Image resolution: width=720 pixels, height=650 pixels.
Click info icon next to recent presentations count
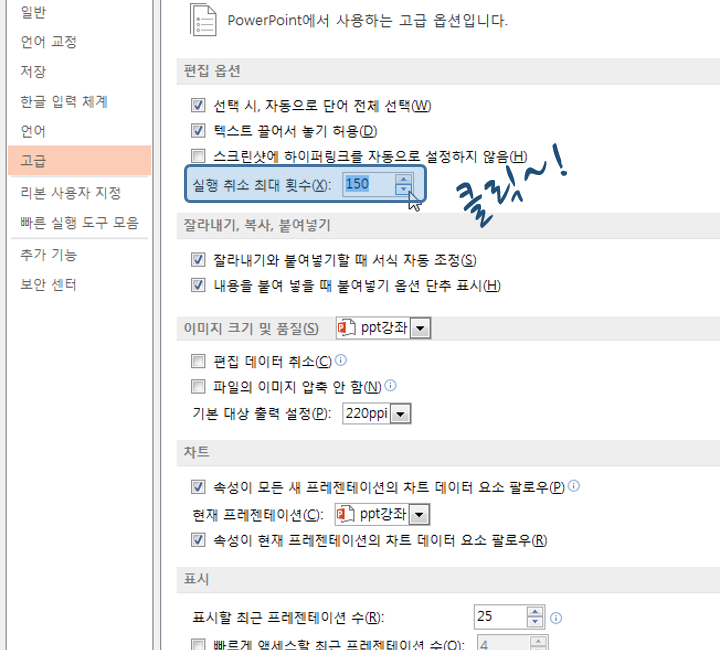pyautogui.click(x=556, y=618)
